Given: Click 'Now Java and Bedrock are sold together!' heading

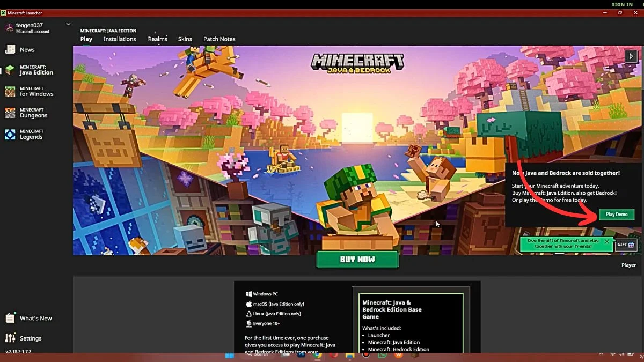Looking at the screenshot, I should [x=566, y=173].
